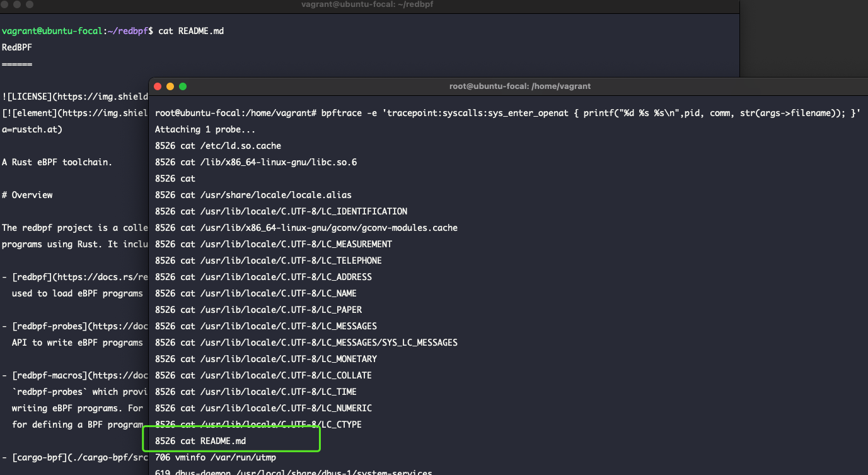The image size is (868, 475).
Task: Select the gconv-modules.cache output line
Action: (x=306, y=228)
